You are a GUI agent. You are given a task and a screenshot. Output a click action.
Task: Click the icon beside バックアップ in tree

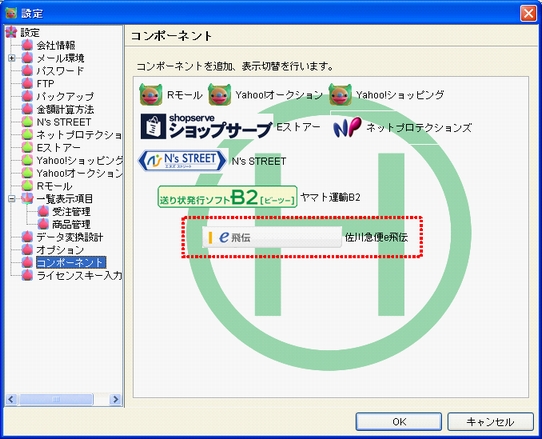(27, 96)
